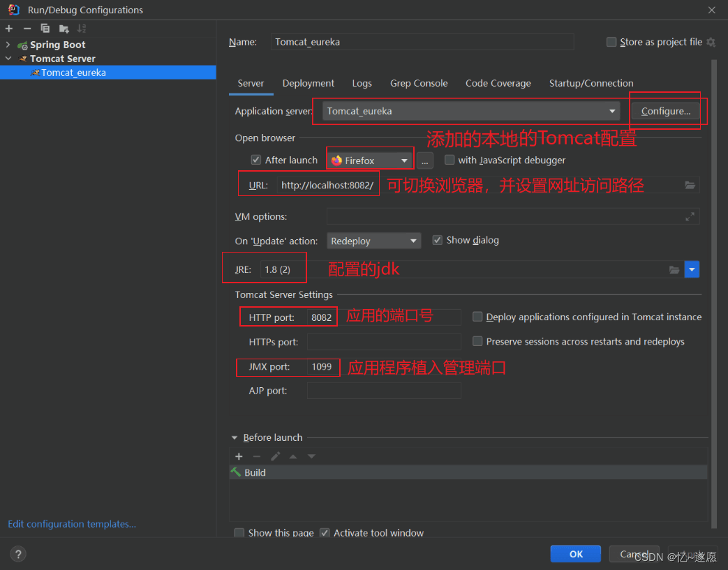Open browser selection ellipsis button
This screenshot has width=728, height=570.
(425, 160)
